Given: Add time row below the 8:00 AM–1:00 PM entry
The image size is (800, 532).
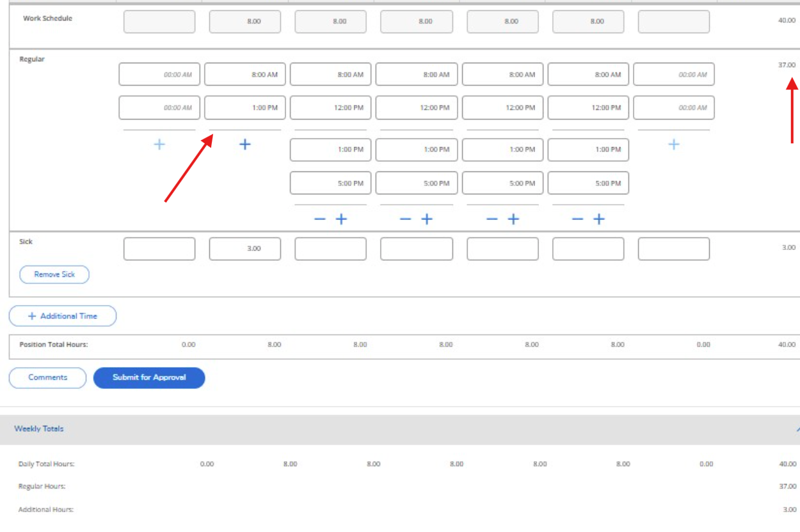Looking at the screenshot, I should [x=244, y=145].
